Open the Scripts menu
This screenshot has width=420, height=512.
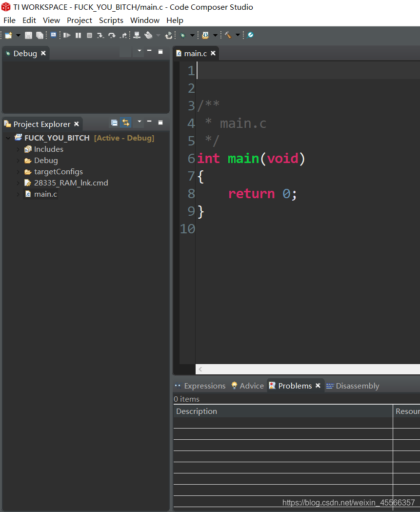111,20
